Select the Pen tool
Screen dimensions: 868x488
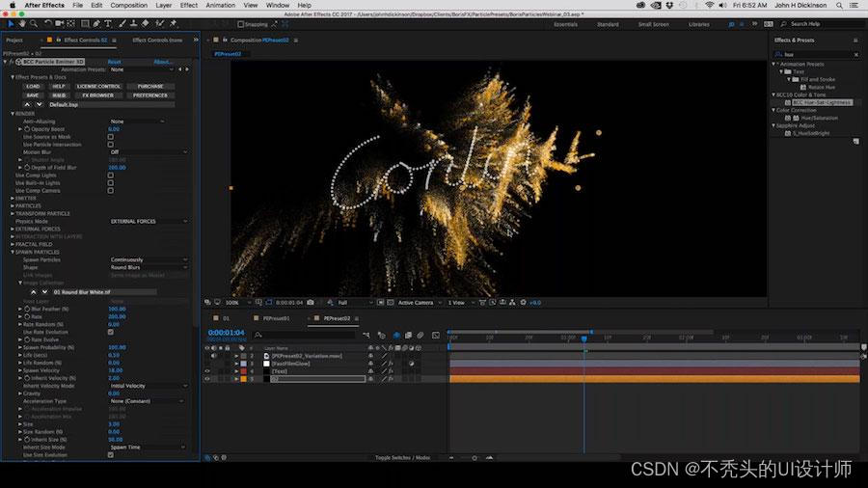pyautogui.click(x=96, y=24)
